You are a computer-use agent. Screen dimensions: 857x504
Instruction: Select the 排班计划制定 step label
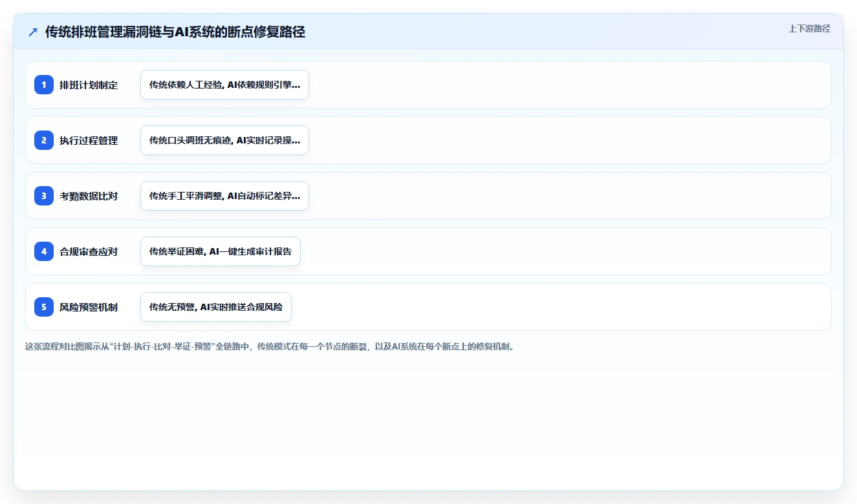(89, 85)
